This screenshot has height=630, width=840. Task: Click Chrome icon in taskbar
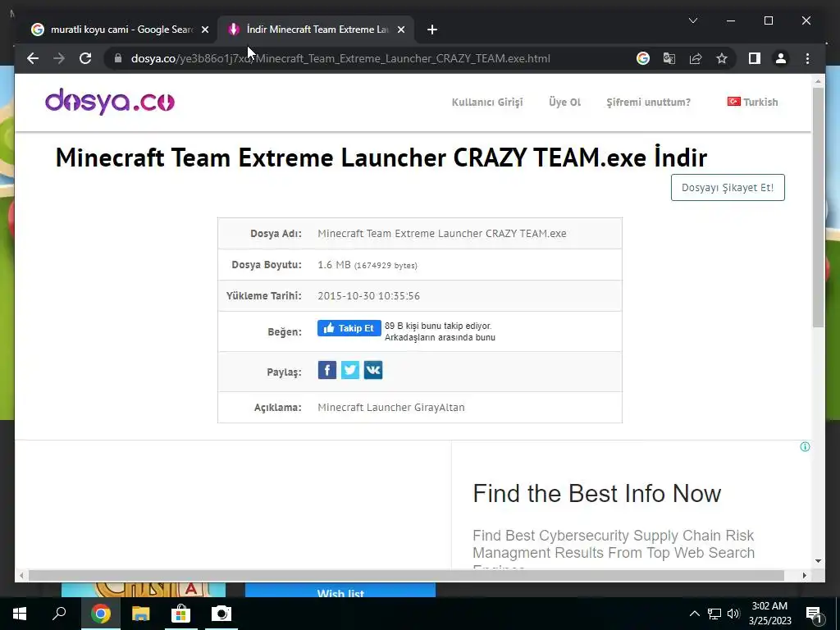point(100,614)
